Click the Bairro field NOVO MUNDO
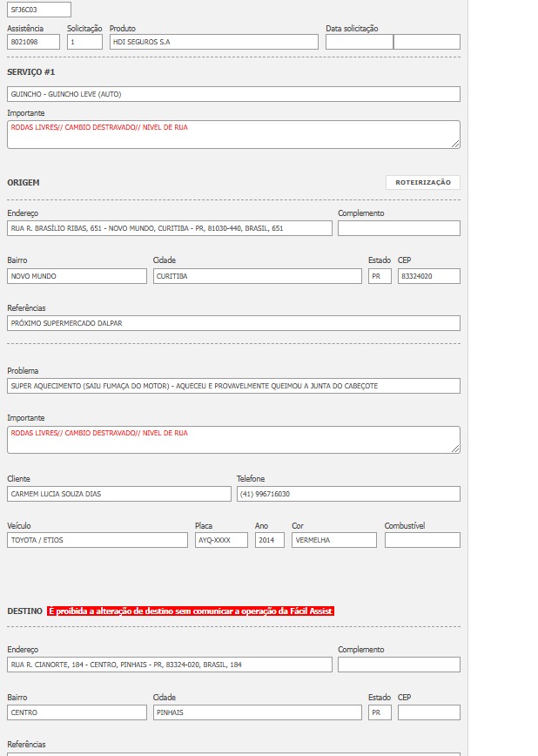538x756 pixels. (x=77, y=276)
